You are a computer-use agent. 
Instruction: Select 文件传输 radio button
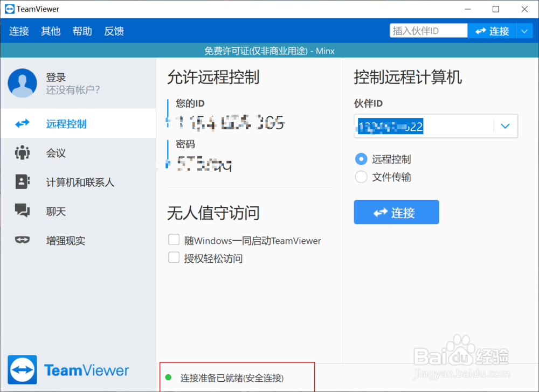[x=361, y=177]
